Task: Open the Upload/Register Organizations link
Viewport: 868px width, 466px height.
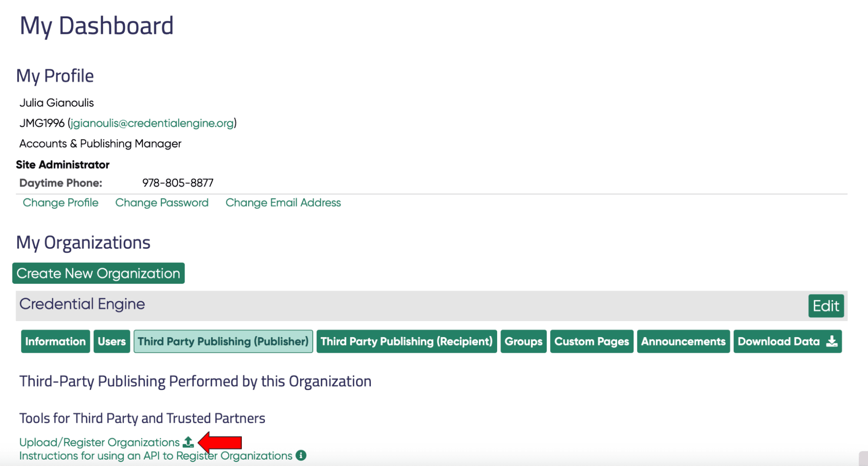Action: tap(99, 442)
